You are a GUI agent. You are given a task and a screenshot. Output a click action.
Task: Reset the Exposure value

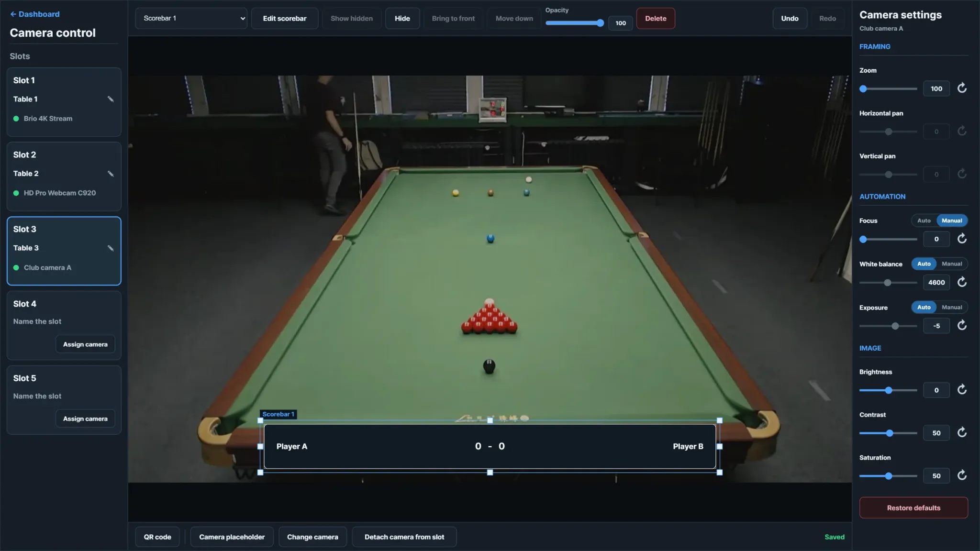point(962,326)
